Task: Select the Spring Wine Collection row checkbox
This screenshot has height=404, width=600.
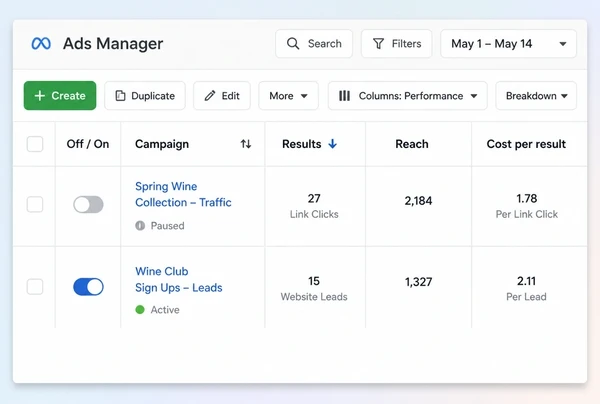Action: [x=35, y=204]
